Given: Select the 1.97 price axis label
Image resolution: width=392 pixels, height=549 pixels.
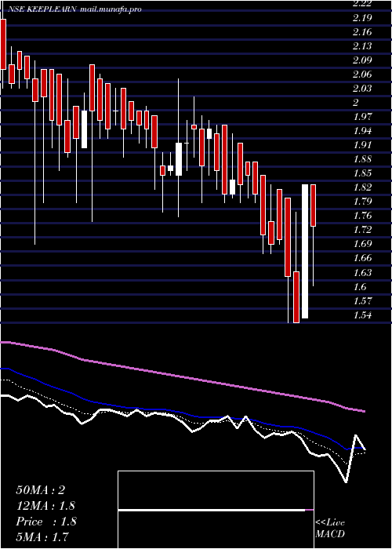Looking at the screenshot, I should pos(362,117).
